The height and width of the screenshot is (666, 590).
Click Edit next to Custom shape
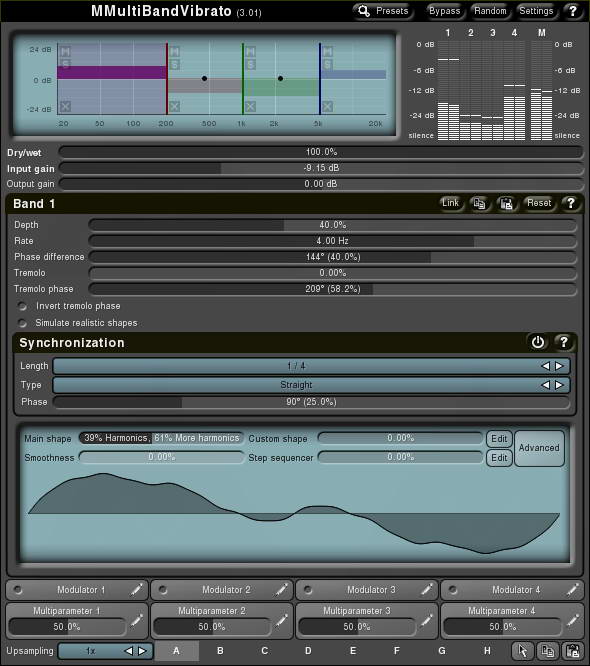499,438
